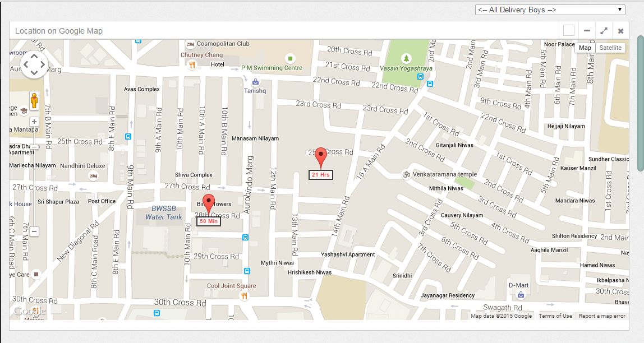Click the Hrishikesh Niwas label
Image resolution: width=644 pixels, height=343 pixels.
[x=310, y=272]
